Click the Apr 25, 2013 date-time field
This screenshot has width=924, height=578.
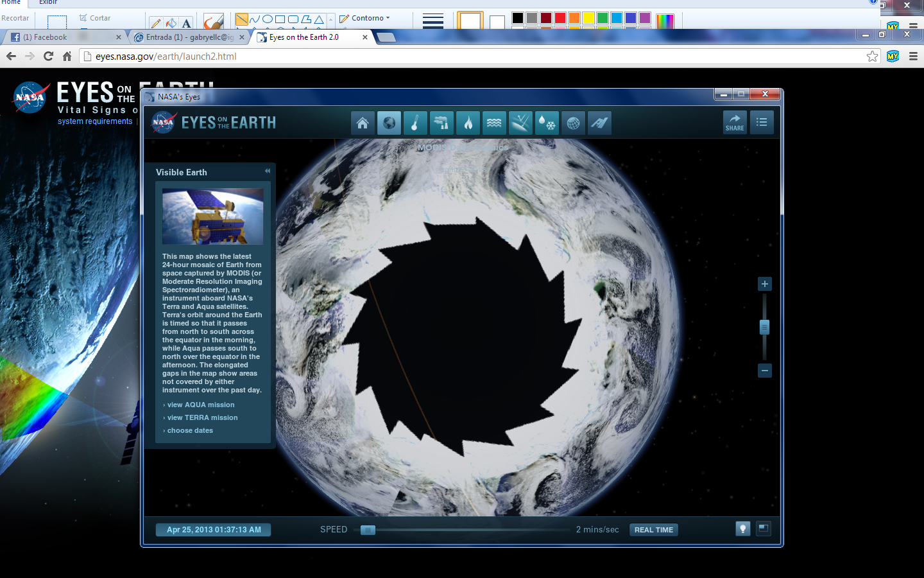(x=214, y=530)
